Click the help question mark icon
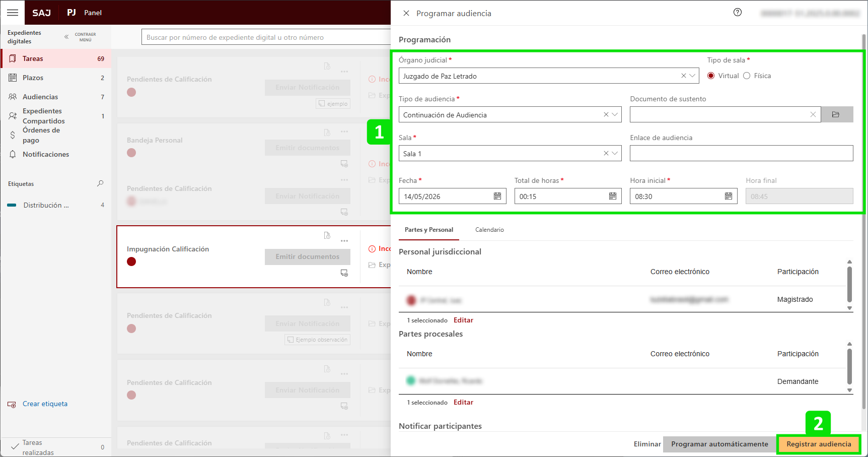Screen dimensions: 868x457 737,13
